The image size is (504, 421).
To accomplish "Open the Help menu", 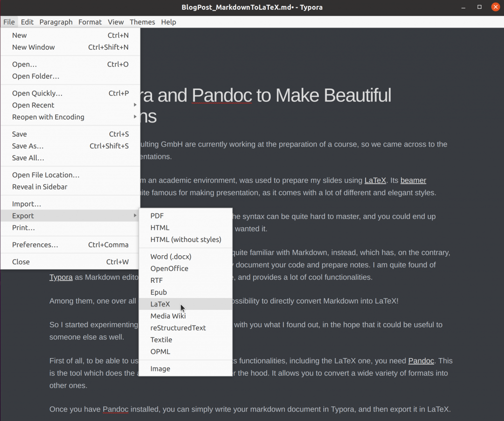I will point(168,22).
